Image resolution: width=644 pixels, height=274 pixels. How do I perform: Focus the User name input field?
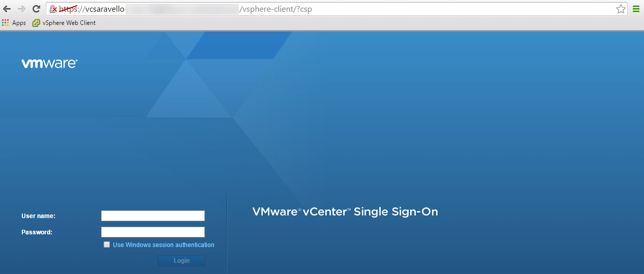[x=152, y=216]
